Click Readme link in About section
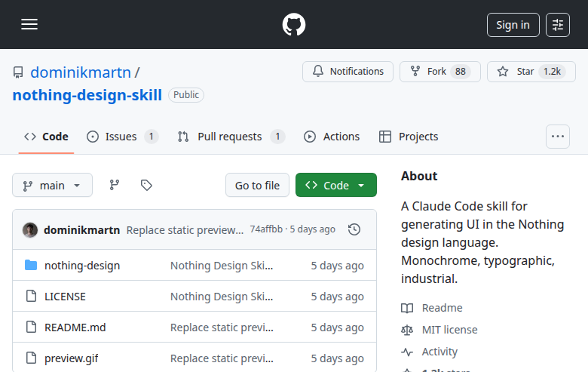Viewport: 588px width, 372px height. (x=442, y=308)
